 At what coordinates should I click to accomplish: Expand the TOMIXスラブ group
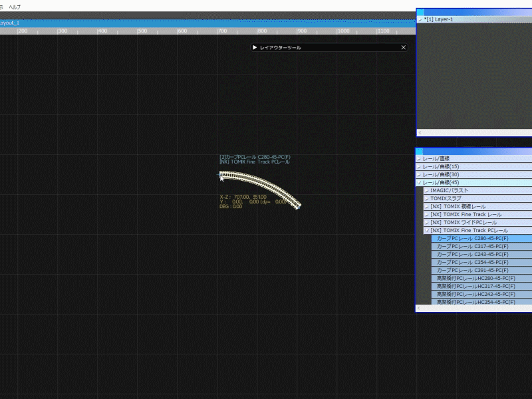(427, 199)
